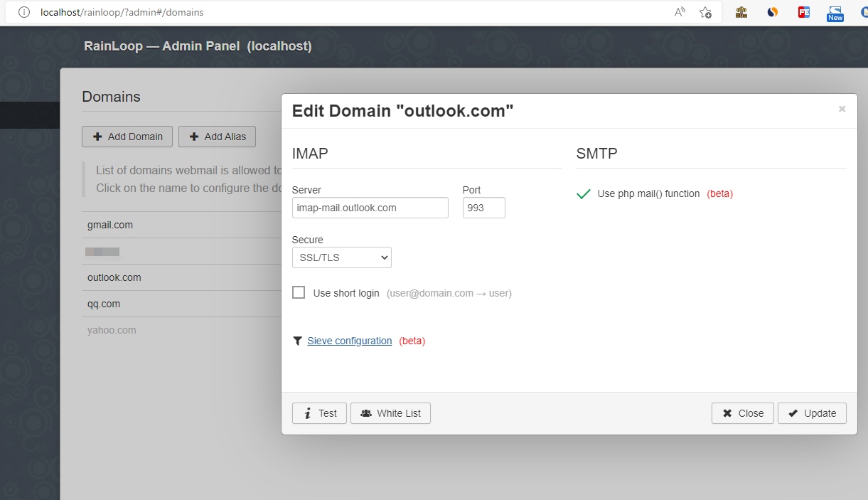The width and height of the screenshot is (868, 500).
Task: Toggle the Use short login checkbox
Action: [x=298, y=292]
